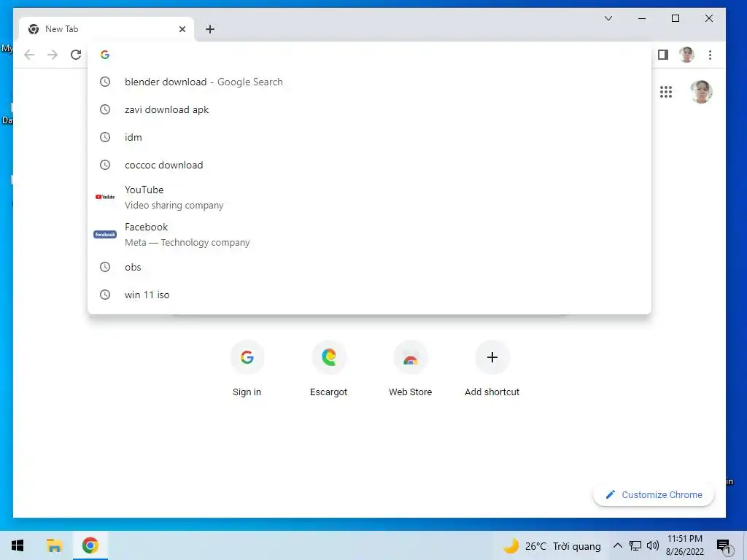Choose suggestion 'idm'
747x560 pixels.
[x=369, y=137]
